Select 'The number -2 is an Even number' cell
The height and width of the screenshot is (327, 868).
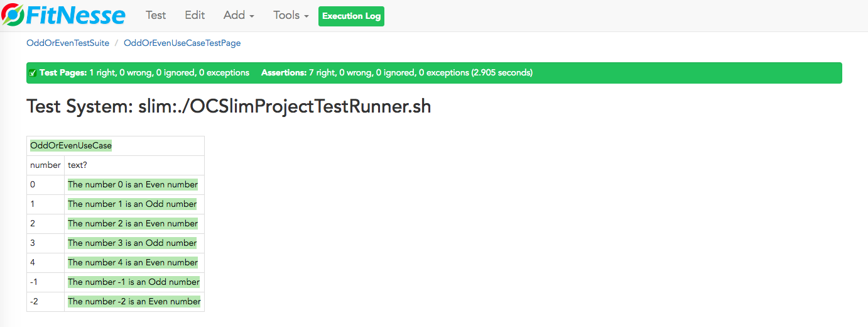134,302
